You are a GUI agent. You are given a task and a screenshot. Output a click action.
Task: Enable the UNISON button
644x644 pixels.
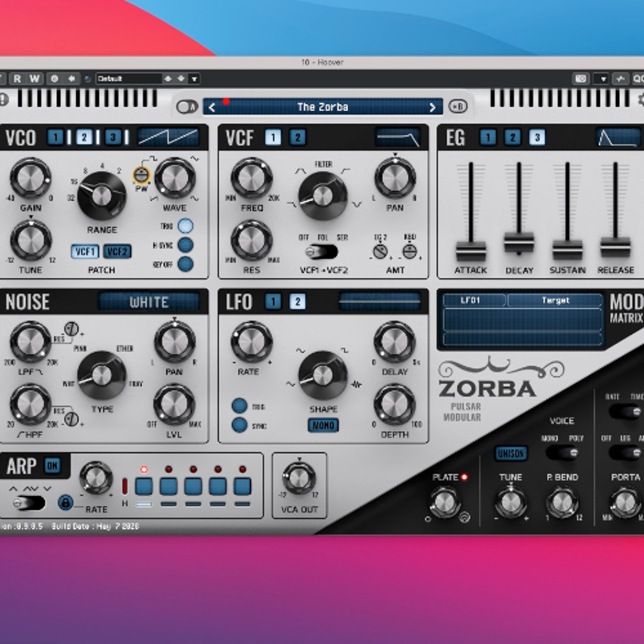point(511,453)
